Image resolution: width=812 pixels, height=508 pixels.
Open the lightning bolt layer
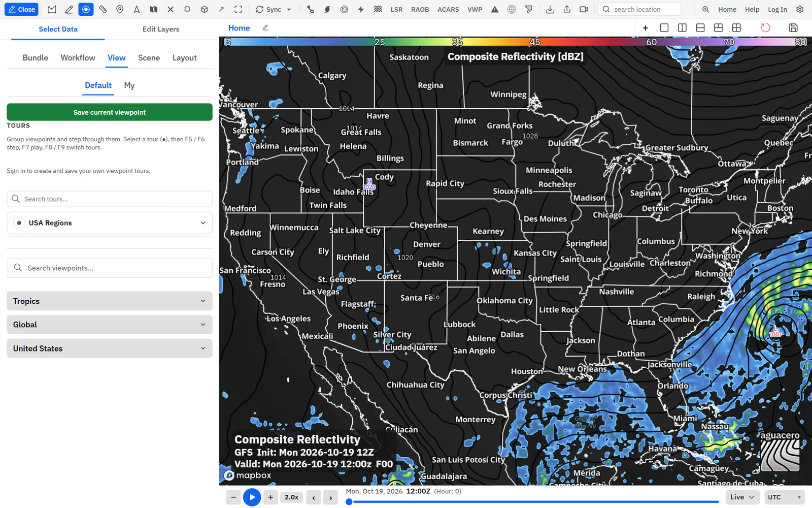(361, 9)
